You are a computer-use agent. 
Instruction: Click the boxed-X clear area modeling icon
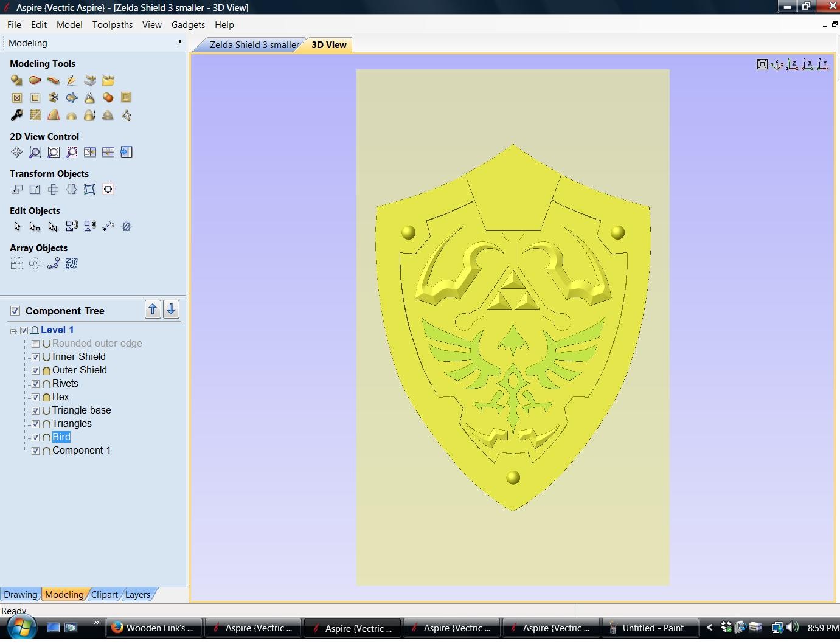tap(17, 97)
